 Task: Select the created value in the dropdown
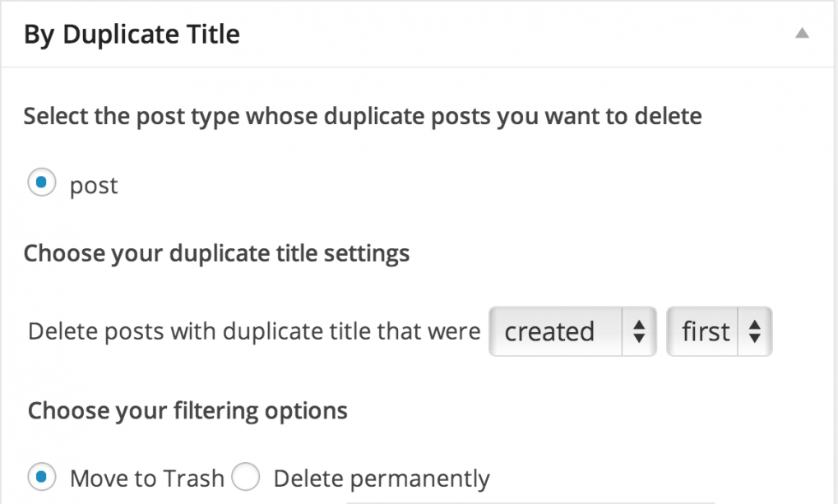click(x=551, y=331)
